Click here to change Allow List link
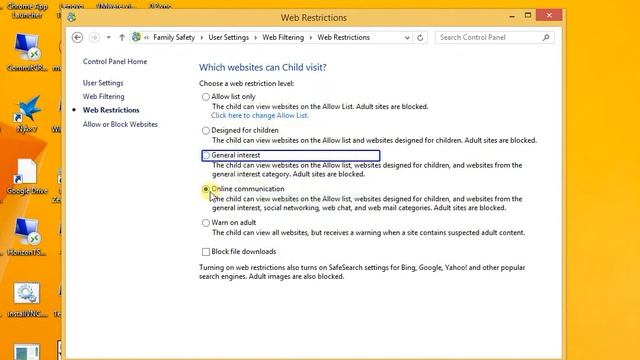Viewport: 640px width, 360px height. tap(260, 116)
